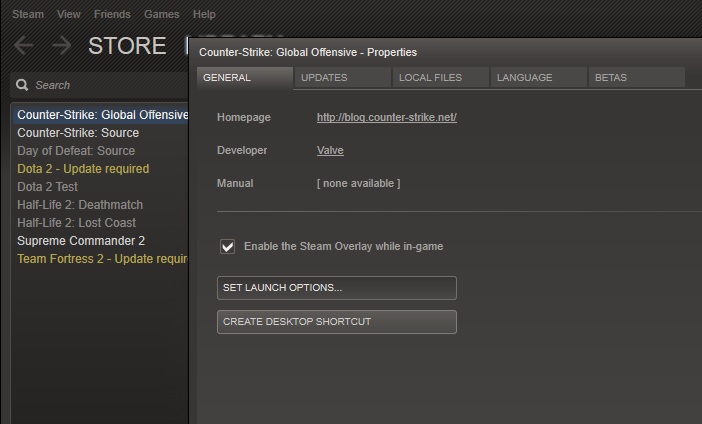The width and height of the screenshot is (702, 424).
Task: Open the Steam menu
Action: click(x=28, y=14)
